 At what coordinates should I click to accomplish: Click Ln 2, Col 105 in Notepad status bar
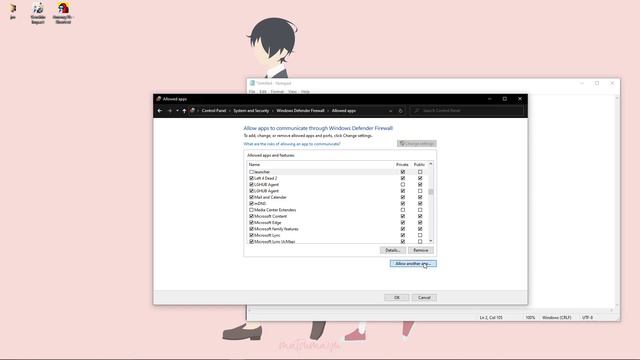click(491, 318)
